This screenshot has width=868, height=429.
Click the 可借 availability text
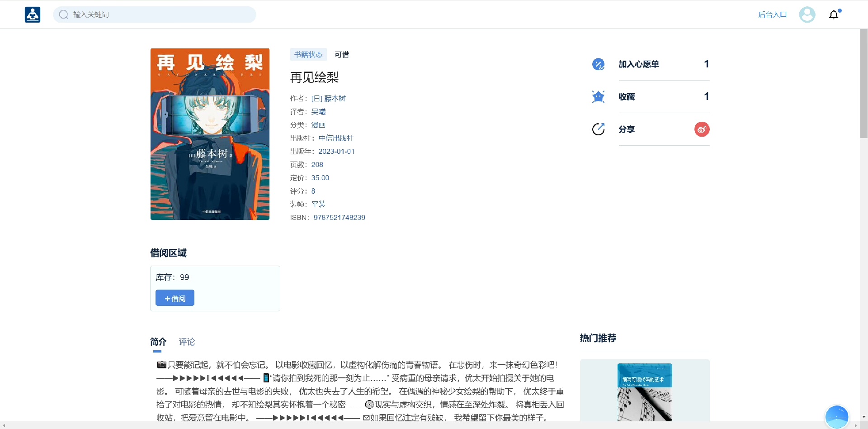(x=342, y=55)
